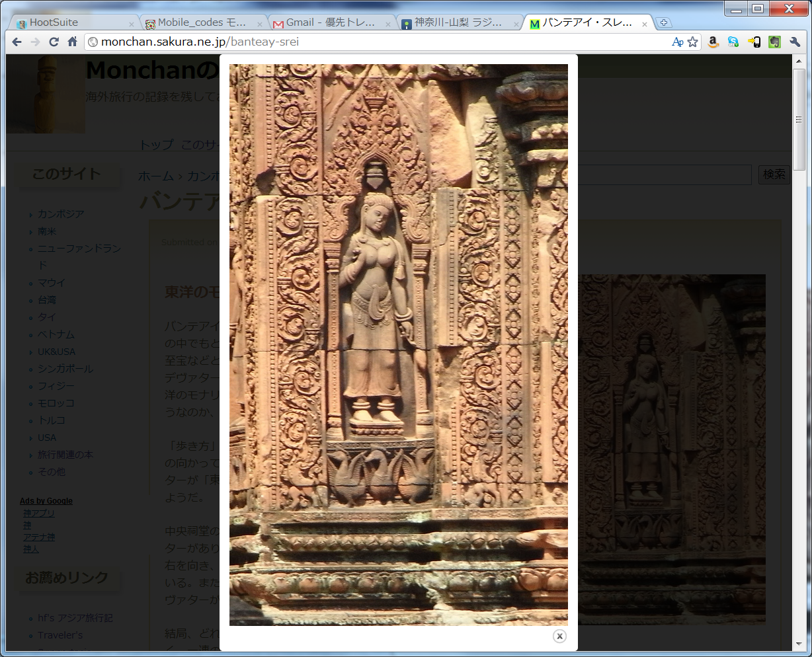The image size is (812, 657).
Task: Expand the カンボジア sidebar item
Action: (61, 214)
